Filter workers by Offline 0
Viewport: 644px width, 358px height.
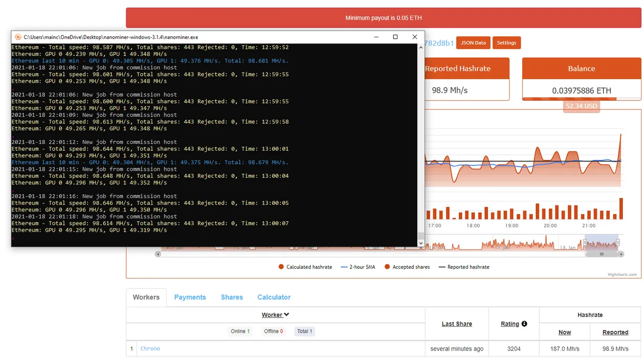point(273,331)
